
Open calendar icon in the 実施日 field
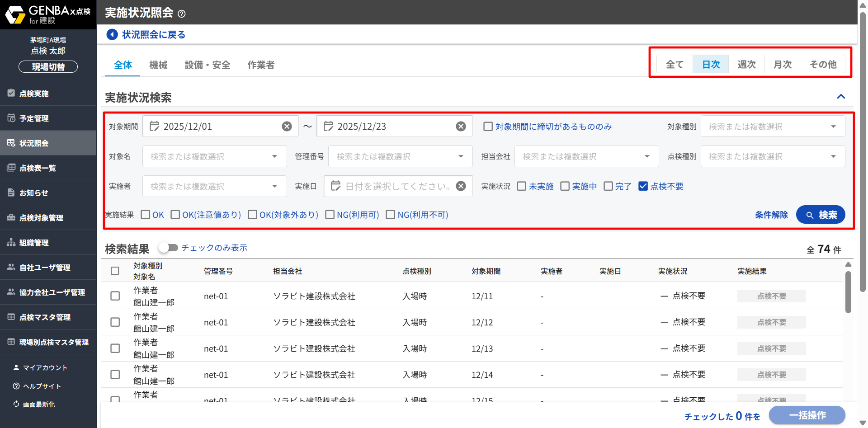click(335, 186)
